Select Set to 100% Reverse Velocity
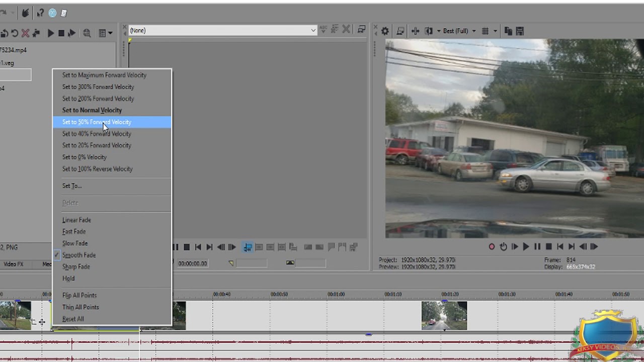The width and height of the screenshot is (644, 362). point(112,169)
